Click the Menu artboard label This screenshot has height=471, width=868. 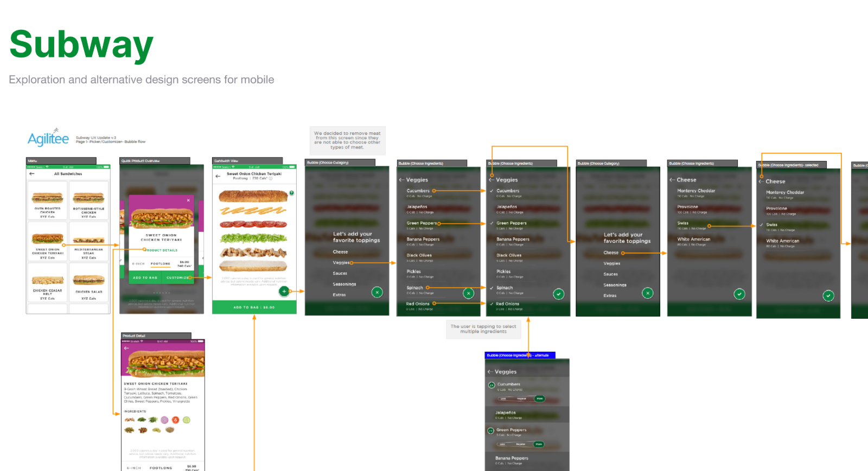(61, 161)
